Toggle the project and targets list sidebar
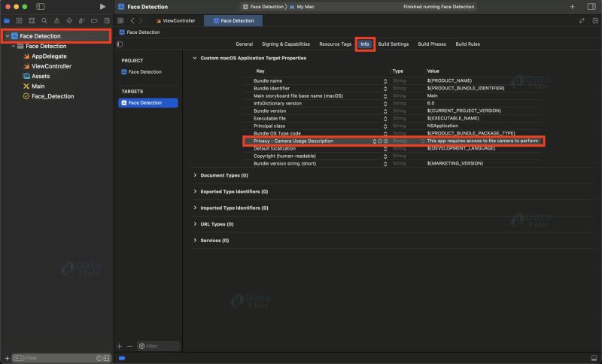 click(x=120, y=44)
